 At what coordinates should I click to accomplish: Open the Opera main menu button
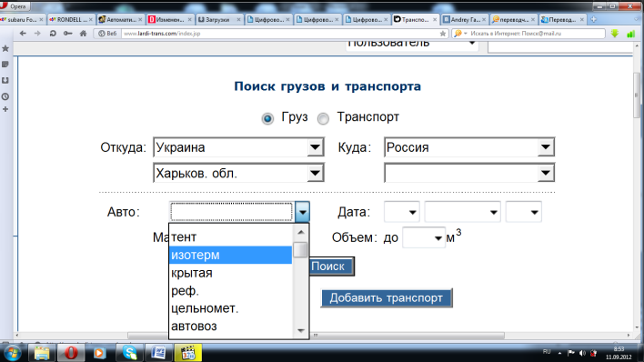point(15,5)
